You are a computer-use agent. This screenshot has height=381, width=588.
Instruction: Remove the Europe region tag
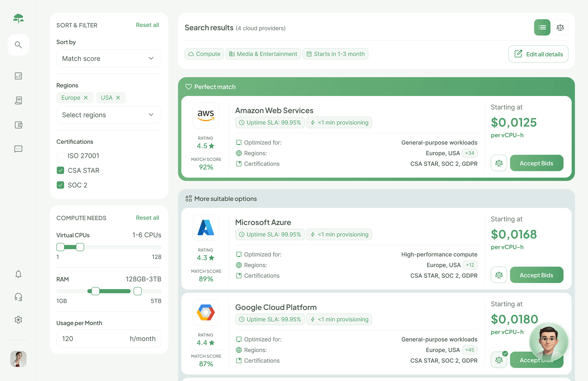point(86,98)
